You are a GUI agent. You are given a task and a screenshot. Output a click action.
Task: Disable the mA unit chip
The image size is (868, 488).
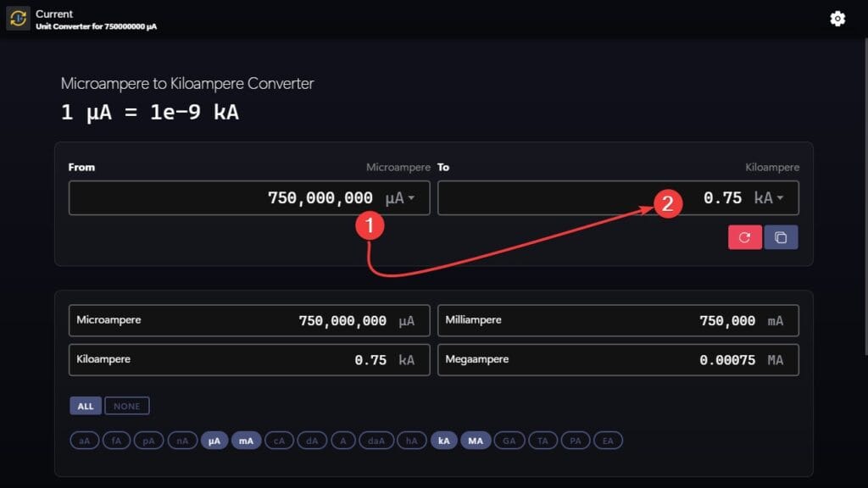pyautogui.click(x=247, y=441)
